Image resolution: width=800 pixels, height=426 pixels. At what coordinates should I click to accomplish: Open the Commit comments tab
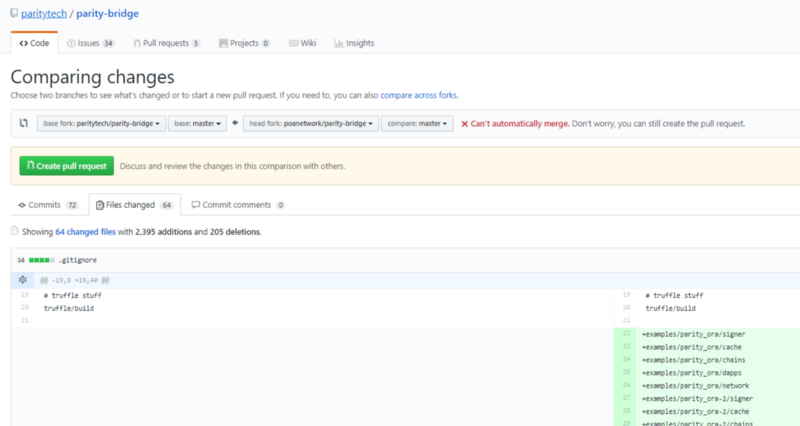tap(238, 205)
